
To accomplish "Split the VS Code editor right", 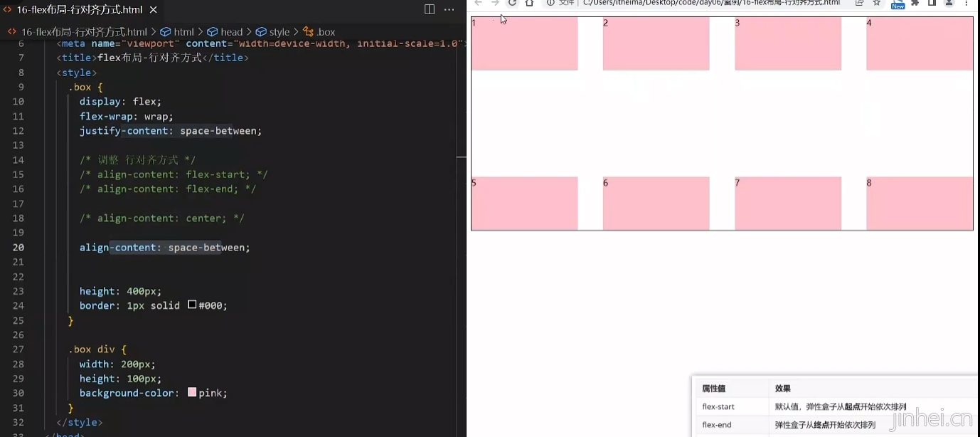I will pos(430,9).
